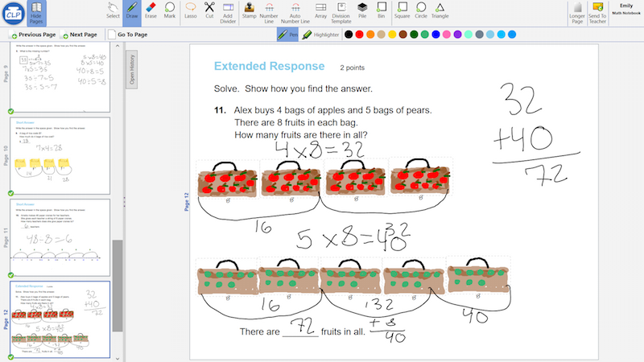This screenshot has height=362, width=644.
Task: Insert a Triangle shape
Action: pos(440,10)
